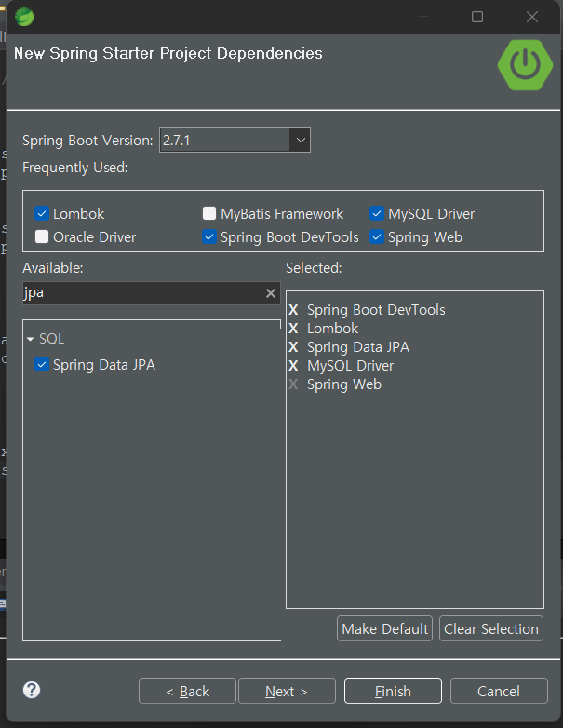Open the Spring Boot Version dropdown
Viewport: 563px width, 728px height.
pyautogui.click(x=301, y=140)
